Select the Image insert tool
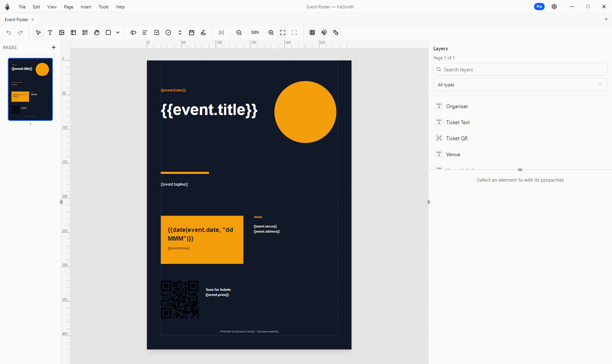 [62, 32]
